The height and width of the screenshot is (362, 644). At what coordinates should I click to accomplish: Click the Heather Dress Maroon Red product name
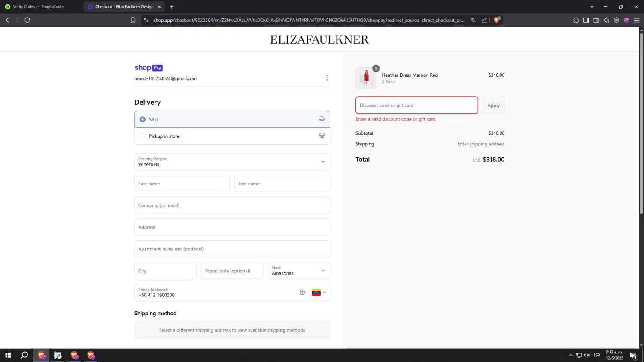click(410, 75)
